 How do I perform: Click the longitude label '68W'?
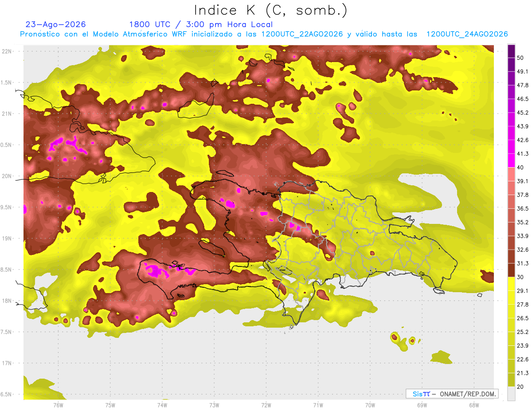[474, 405]
